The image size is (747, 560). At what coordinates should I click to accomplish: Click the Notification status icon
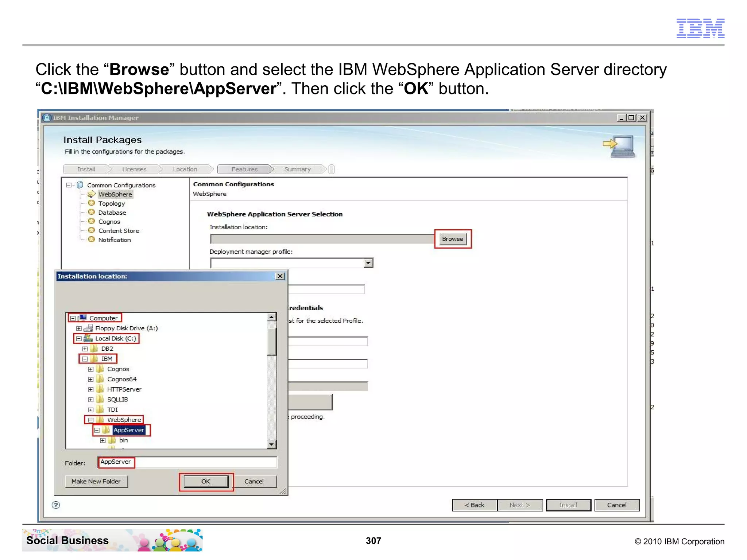92,240
